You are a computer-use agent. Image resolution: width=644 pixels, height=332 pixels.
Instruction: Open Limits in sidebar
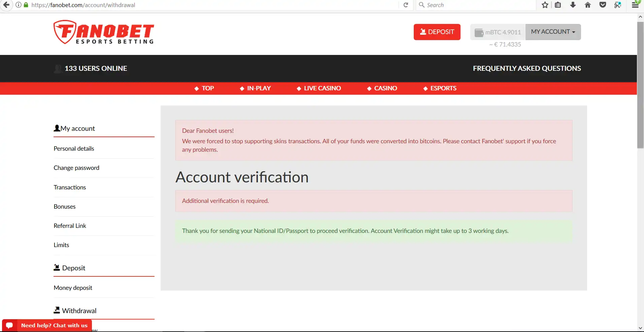coord(61,245)
